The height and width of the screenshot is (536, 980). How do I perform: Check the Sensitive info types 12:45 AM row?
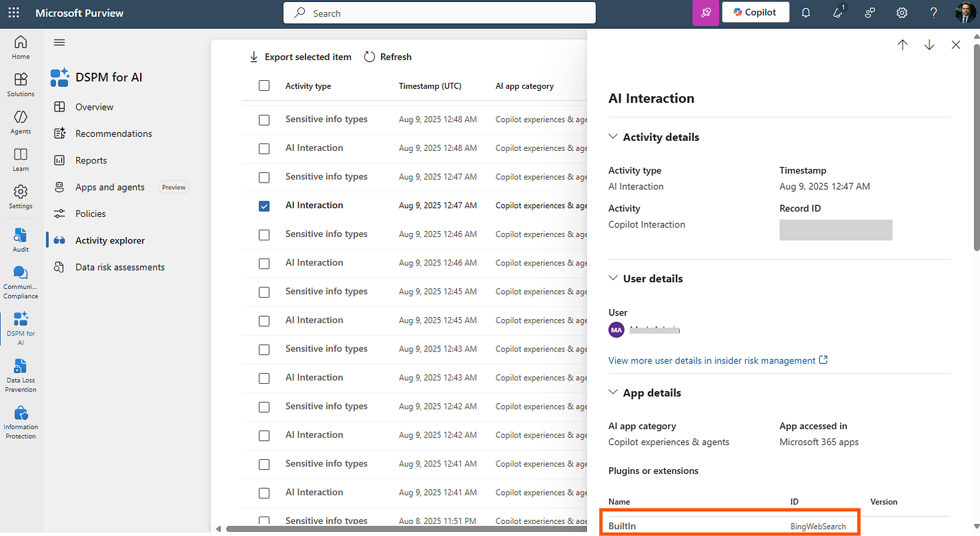coord(264,292)
